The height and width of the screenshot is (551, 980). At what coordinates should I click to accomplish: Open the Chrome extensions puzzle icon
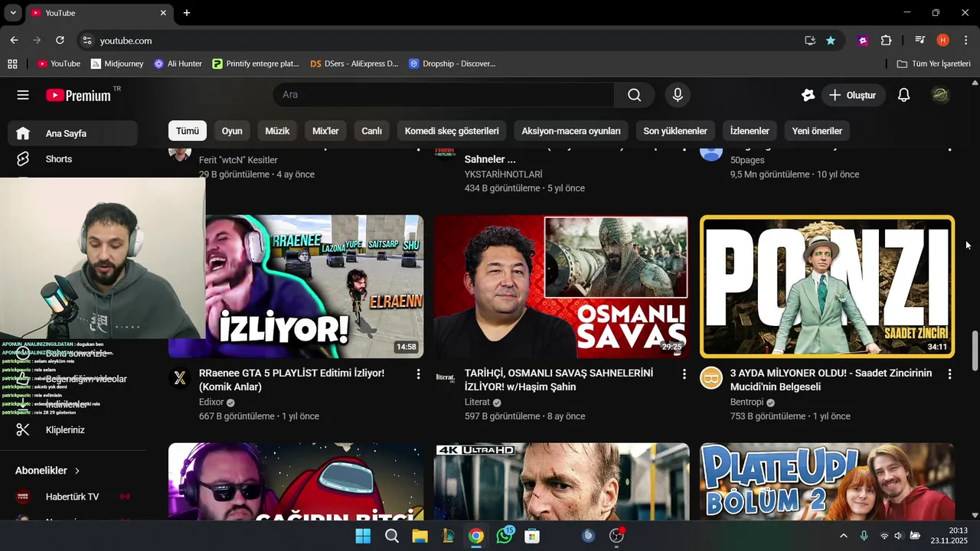point(887,41)
